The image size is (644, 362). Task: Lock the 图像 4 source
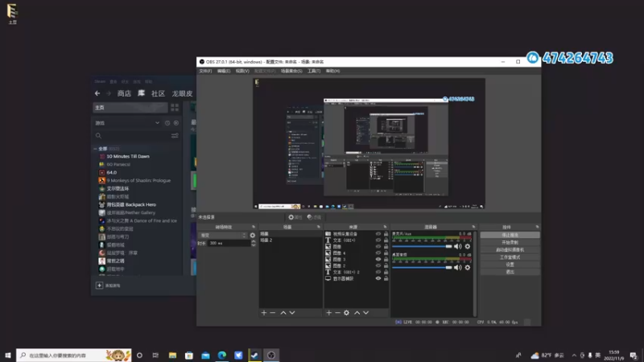386,253
